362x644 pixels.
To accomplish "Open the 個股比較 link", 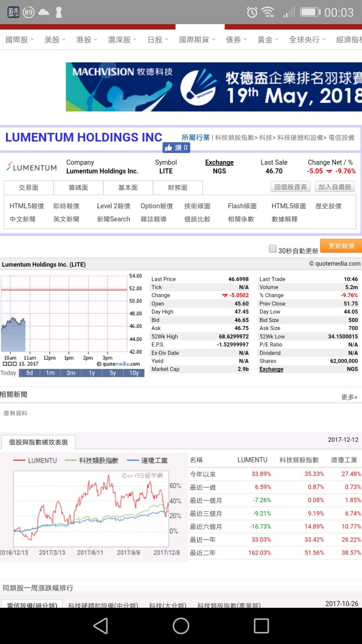I will tap(197, 219).
